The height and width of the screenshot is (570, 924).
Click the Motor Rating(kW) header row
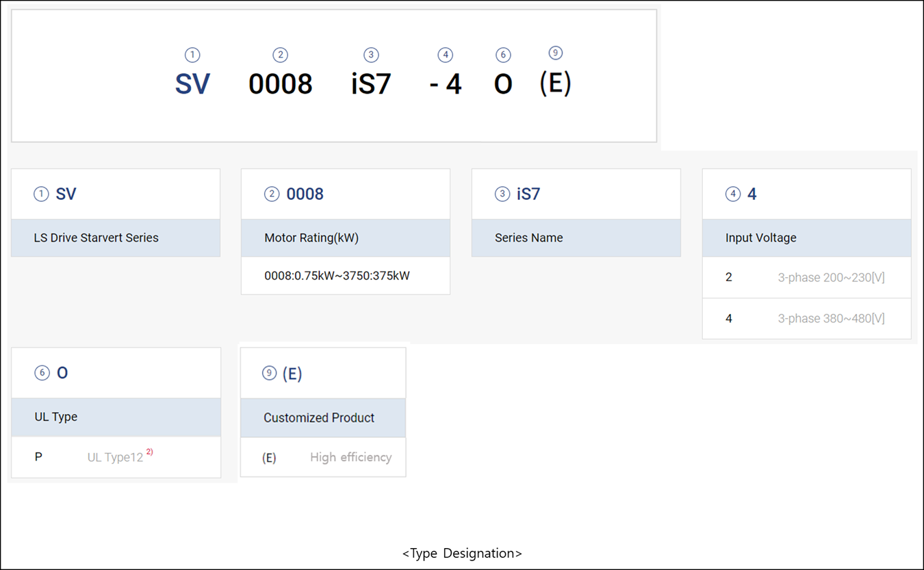click(x=345, y=238)
